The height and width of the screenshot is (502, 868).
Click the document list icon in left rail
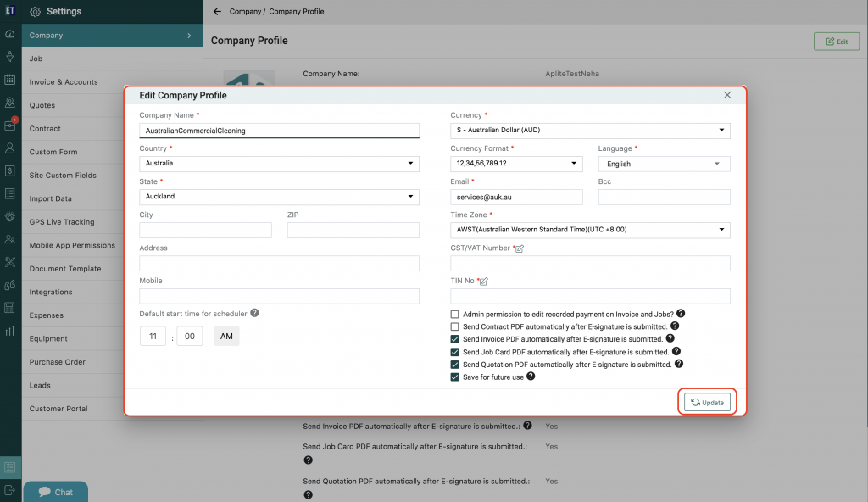[10, 193]
